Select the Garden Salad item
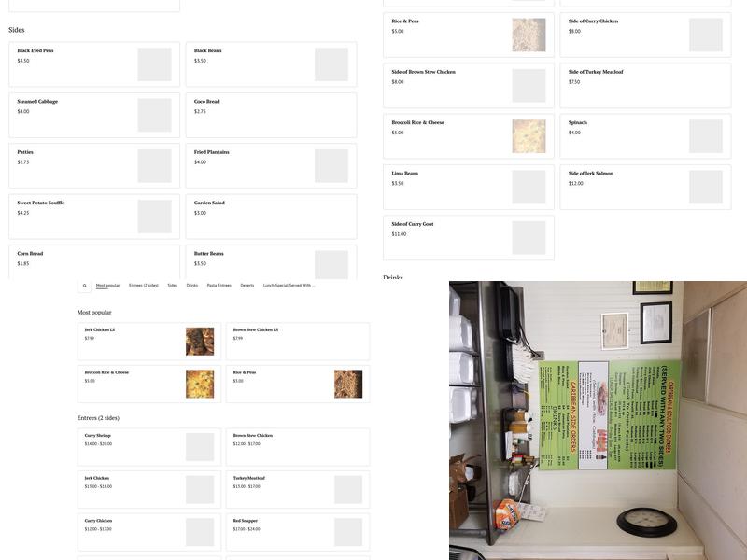 (x=271, y=216)
